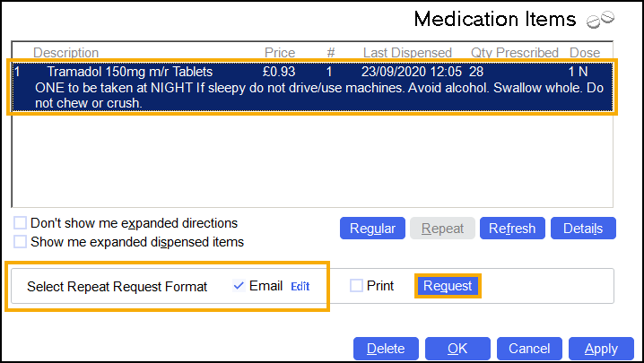Delete the selected medication item

pyautogui.click(x=386, y=349)
